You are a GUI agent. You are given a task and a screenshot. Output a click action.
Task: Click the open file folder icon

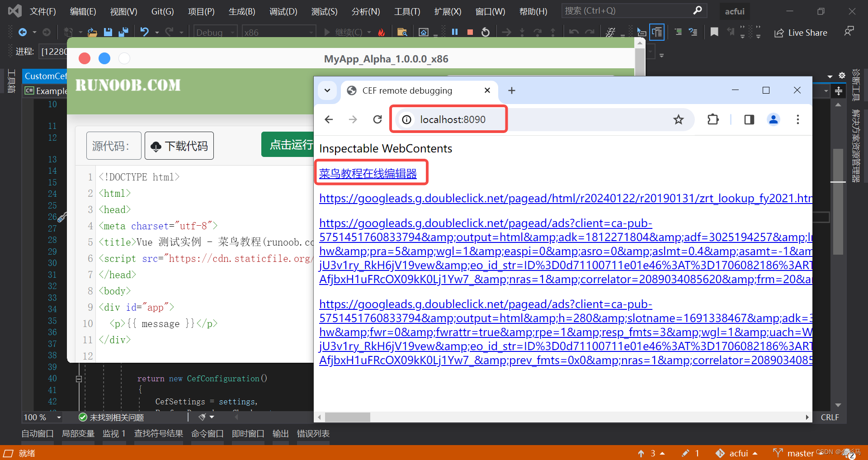coord(92,32)
